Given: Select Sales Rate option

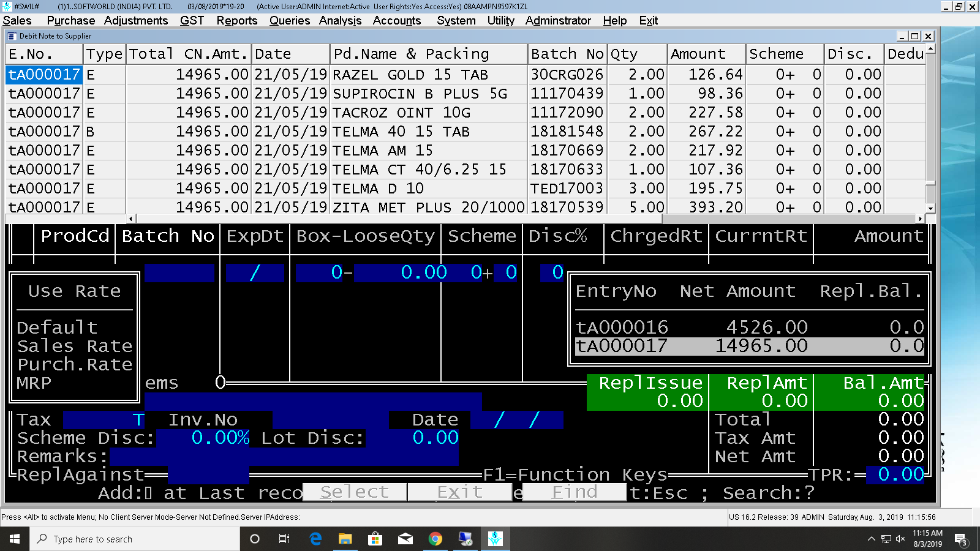Looking at the screenshot, I should coord(75,346).
